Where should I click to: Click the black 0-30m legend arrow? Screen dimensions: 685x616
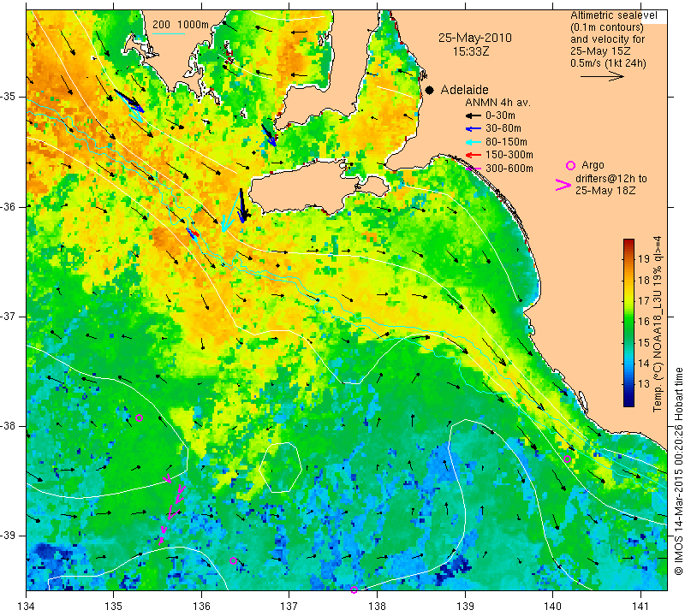click(473, 115)
